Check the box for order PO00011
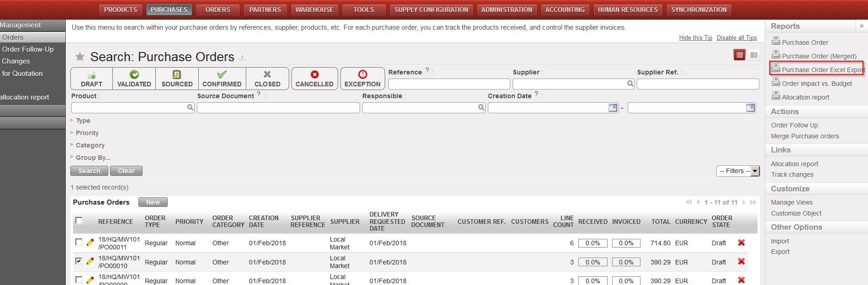The height and width of the screenshot is (285, 868). tap(79, 242)
